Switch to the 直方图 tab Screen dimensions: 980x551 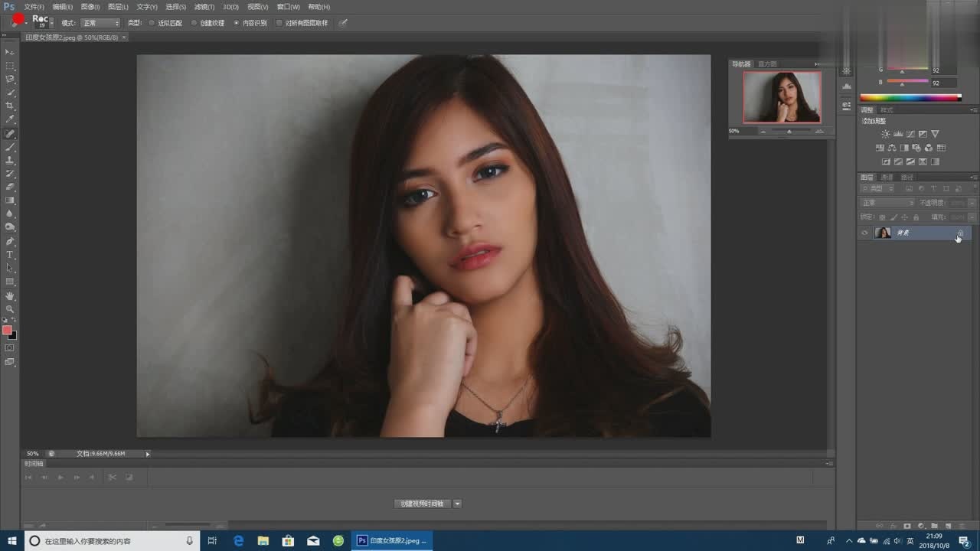pos(767,64)
